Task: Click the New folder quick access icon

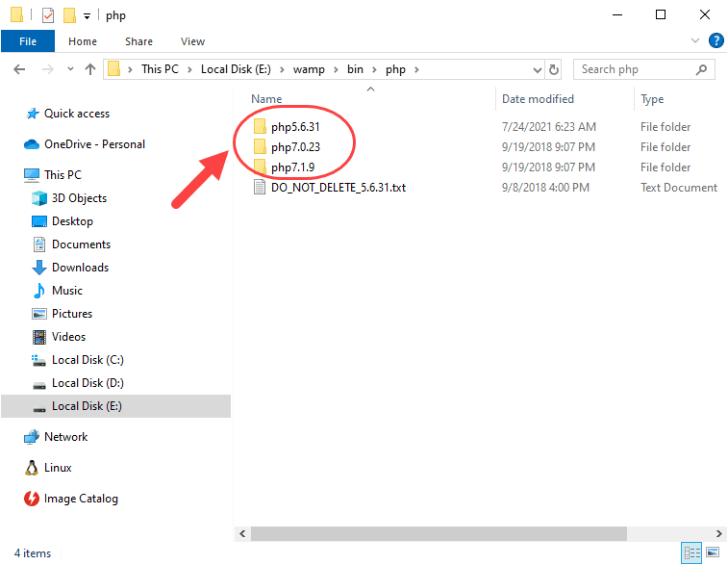Action: tap(69, 15)
